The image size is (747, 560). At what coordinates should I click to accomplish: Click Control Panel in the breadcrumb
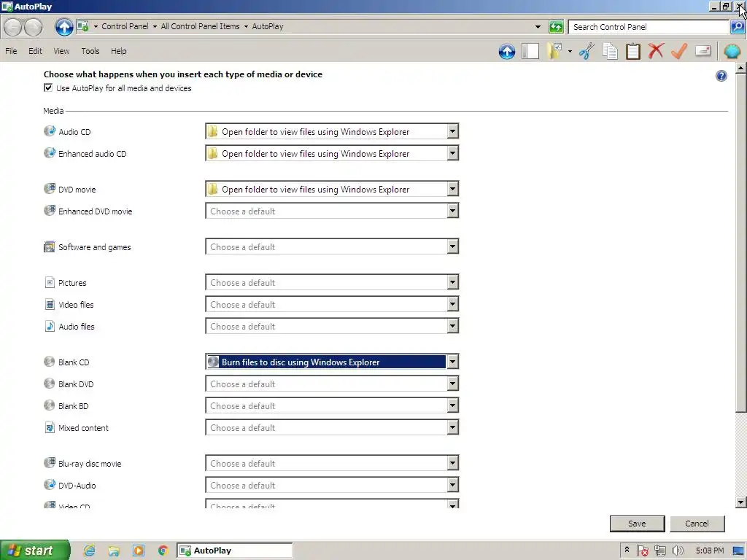click(125, 26)
